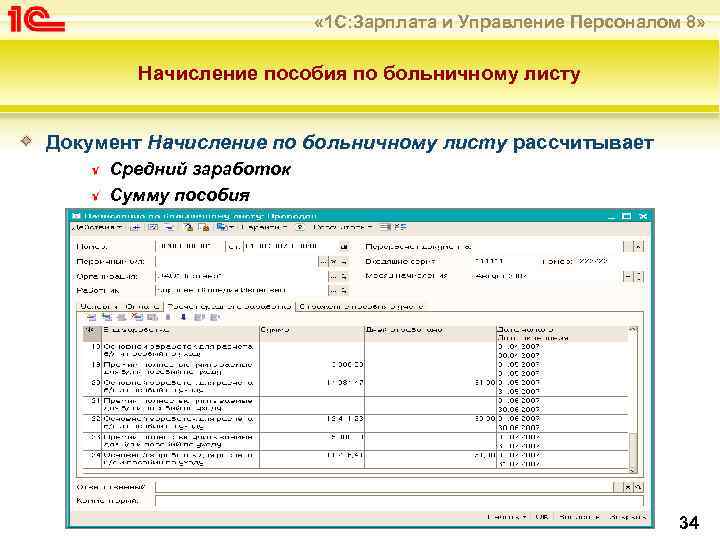Click the Закрыть button
The image size is (720, 540).
(627, 517)
